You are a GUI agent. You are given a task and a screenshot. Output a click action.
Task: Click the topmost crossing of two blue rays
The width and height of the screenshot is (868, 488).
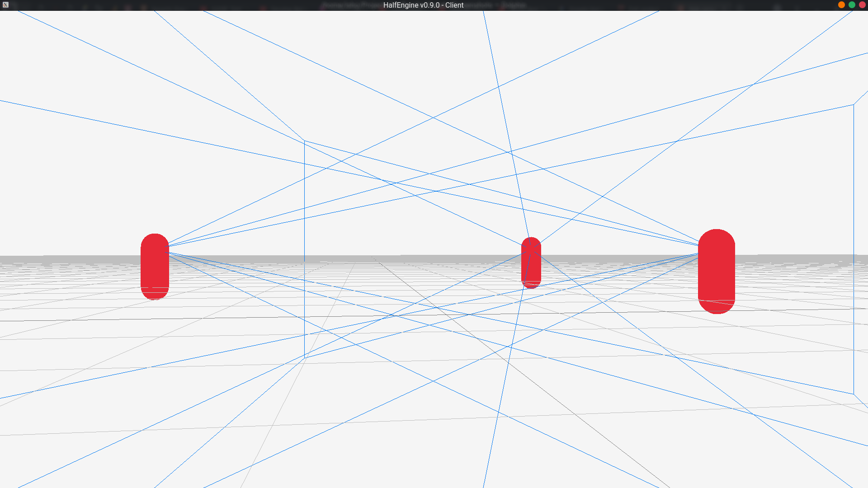753,84
